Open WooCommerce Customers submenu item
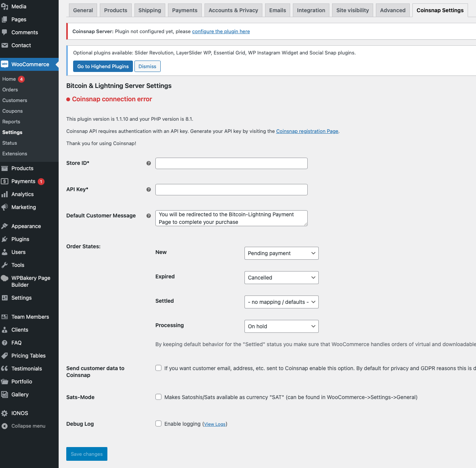Screen dimensions: 476x468 15,101
